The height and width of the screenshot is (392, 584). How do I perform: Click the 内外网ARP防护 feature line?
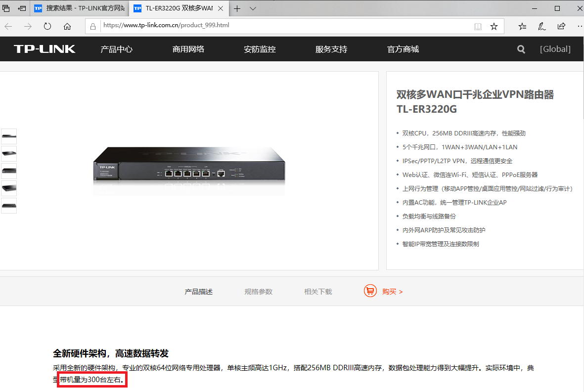coord(444,230)
